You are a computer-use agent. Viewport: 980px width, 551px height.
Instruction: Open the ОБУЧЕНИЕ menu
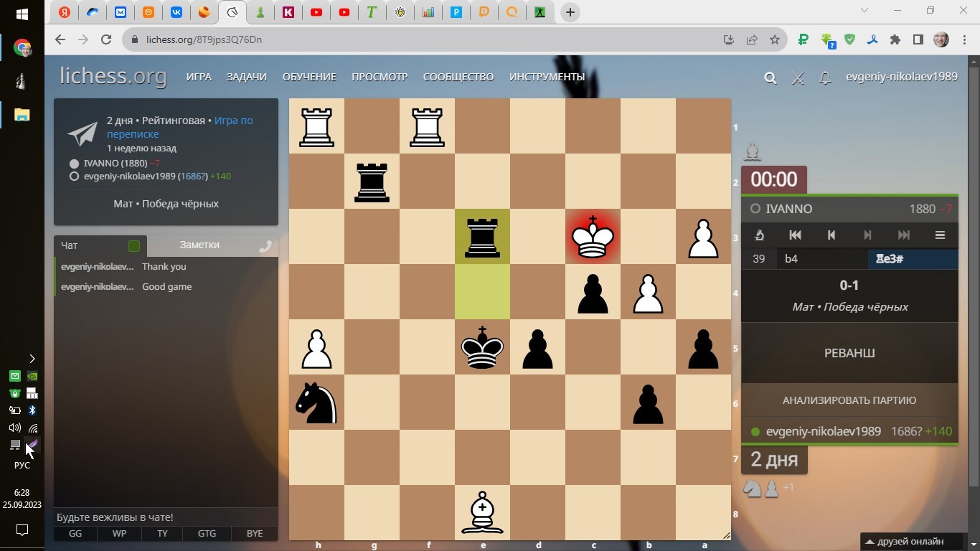coord(309,77)
